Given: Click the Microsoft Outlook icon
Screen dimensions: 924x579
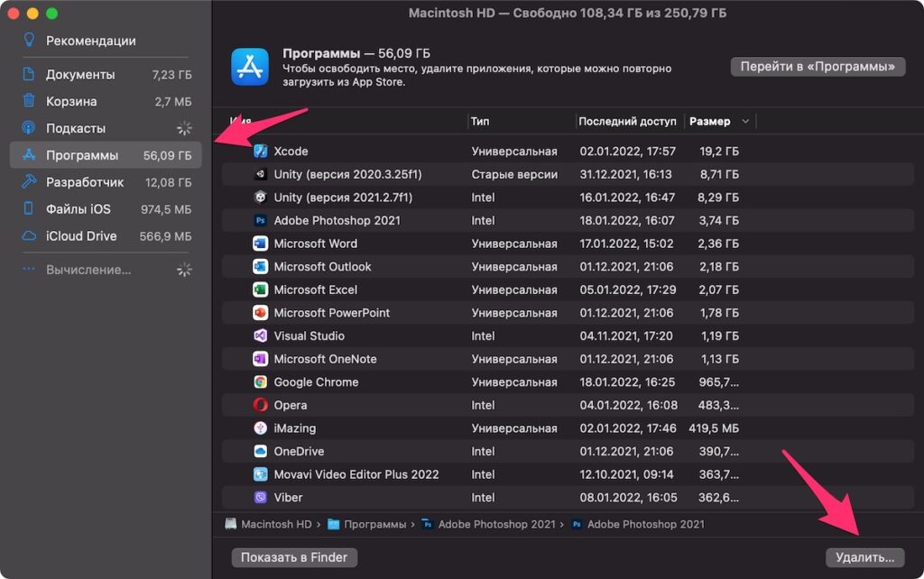Looking at the screenshot, I should pyautogui.click(x=261, y=266).
